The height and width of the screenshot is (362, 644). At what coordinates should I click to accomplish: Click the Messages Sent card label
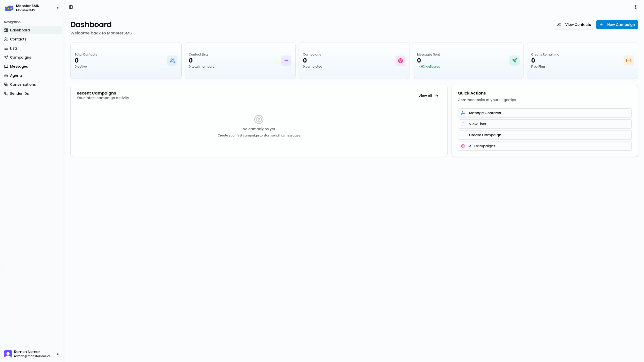pyautogui.click(x=428, y=55)
